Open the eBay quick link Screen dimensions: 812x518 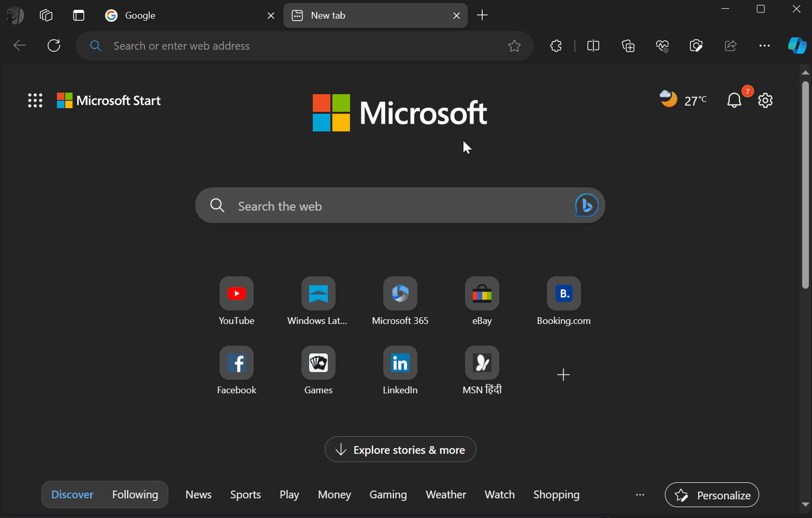(x=482, y=301)
